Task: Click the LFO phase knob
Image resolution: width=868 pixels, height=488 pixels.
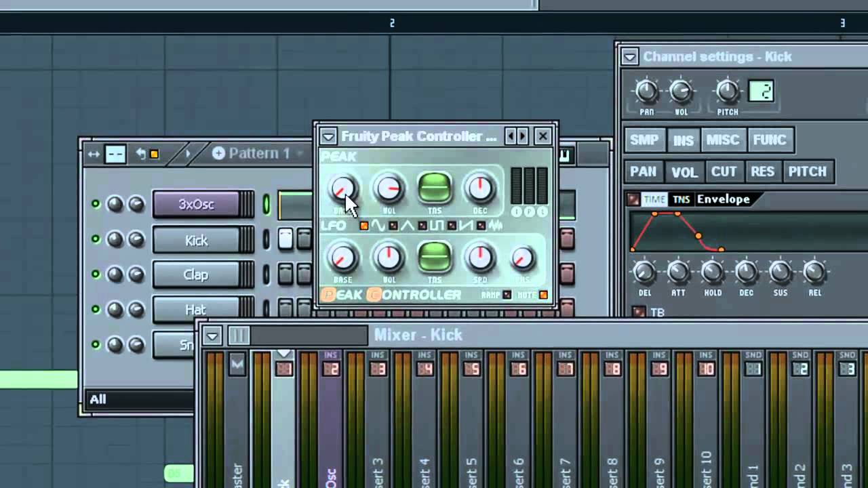Action: pos(522,258)
